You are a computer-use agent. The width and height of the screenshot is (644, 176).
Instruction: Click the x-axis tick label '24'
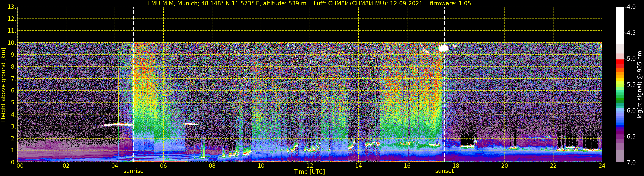click(x=602, y=166)
